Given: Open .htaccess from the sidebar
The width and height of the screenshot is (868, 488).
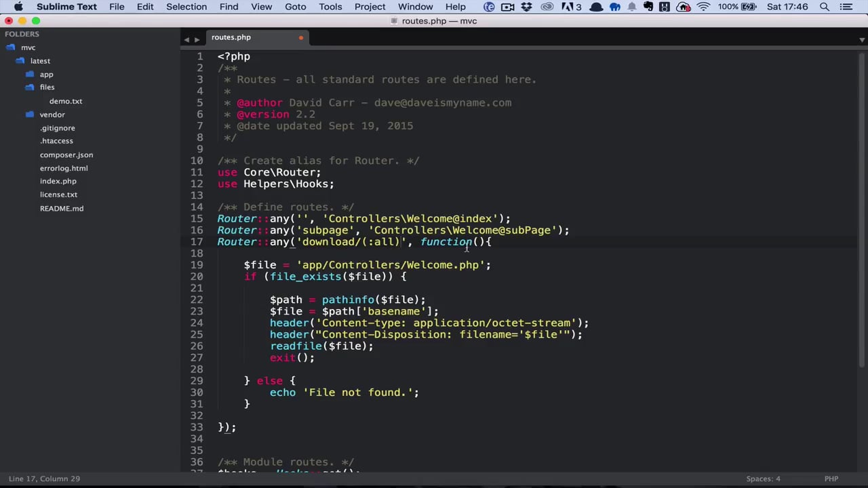Looking at the screenshot, I should 56,141.
